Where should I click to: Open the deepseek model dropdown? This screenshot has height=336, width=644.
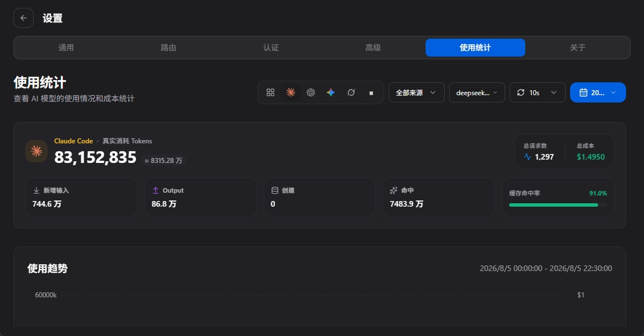(477, 92)
